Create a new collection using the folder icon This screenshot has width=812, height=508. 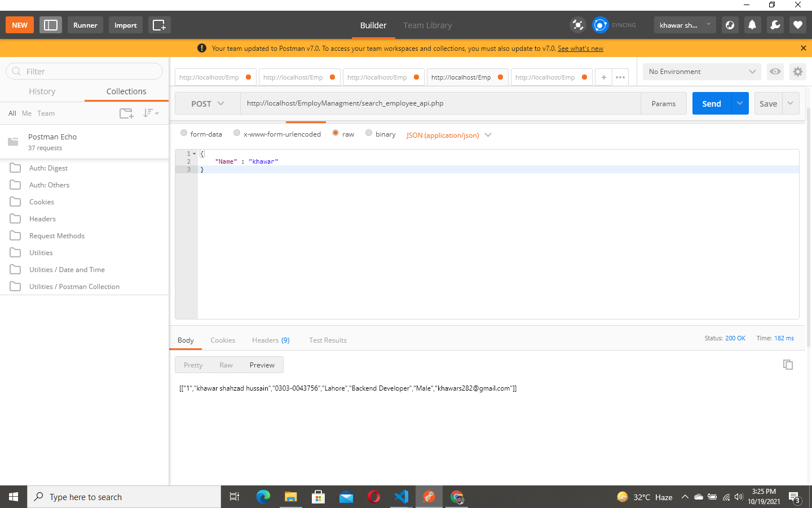pyautogui.click(x=126, y=113)
